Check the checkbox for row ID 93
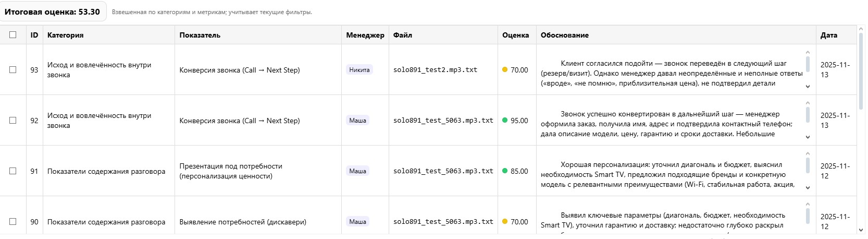868x239 pixels. (x=13, y=70)
